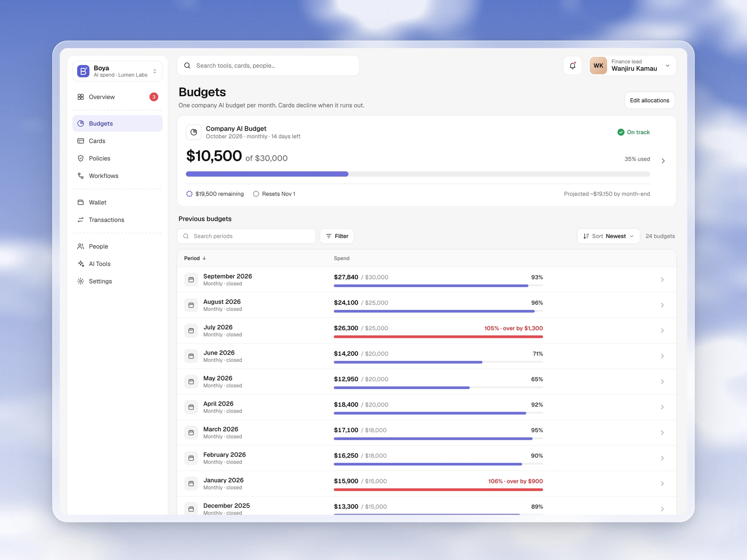The height and width of the screenshot is (560, 747).
Task: Click the Filter button
Action: [x=337, y=236]
